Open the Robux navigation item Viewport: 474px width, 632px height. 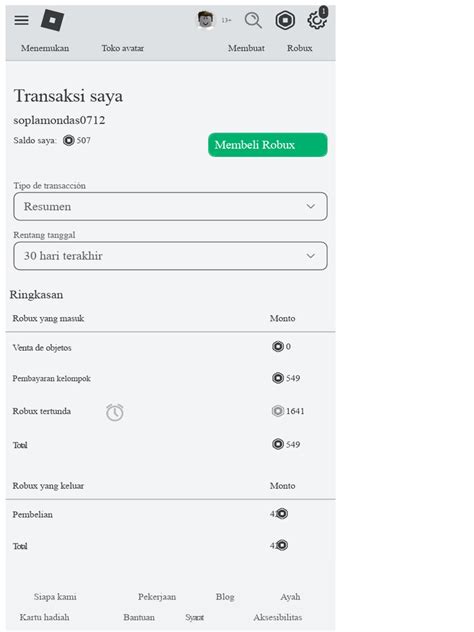pyautogui.click(x=299, y=48)
